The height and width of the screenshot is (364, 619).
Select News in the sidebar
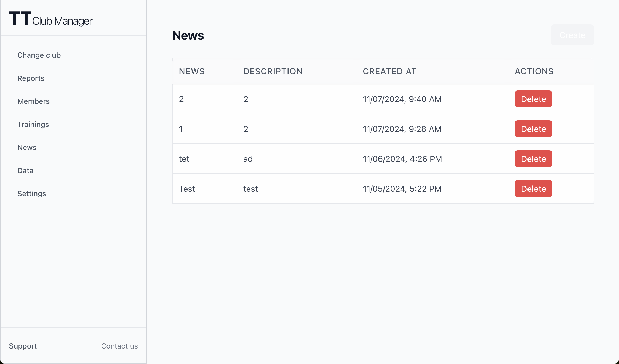[27, 148]
